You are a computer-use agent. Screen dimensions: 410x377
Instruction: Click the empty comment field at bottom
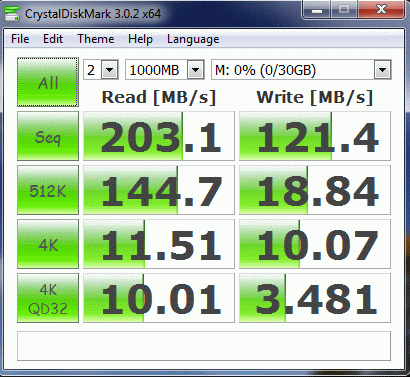[x=204, y=346]
